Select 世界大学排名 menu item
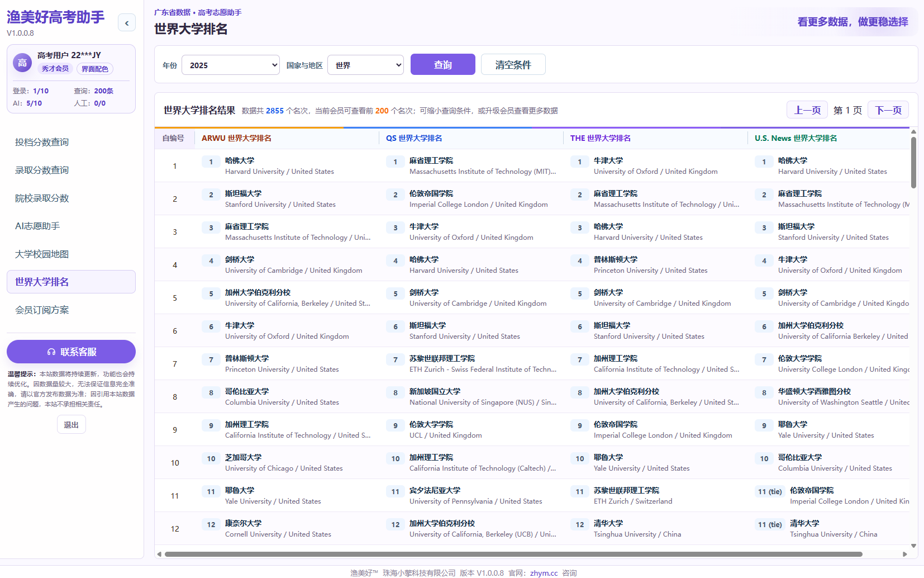The width and height of the screenshot is (924, 578). point(71,282)
